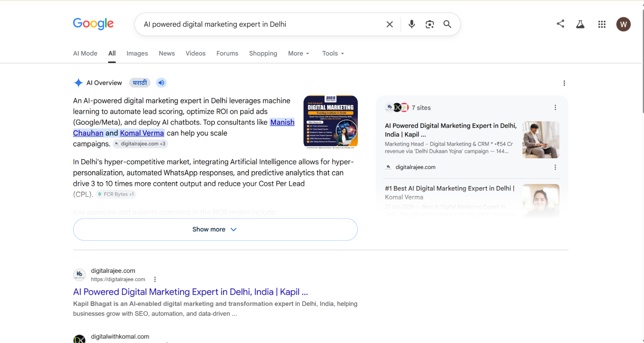This screenshot has width=644, height=343.
Task: Start voice search with microphone icon
Action: pyautogui.click(x=411, y=24)
